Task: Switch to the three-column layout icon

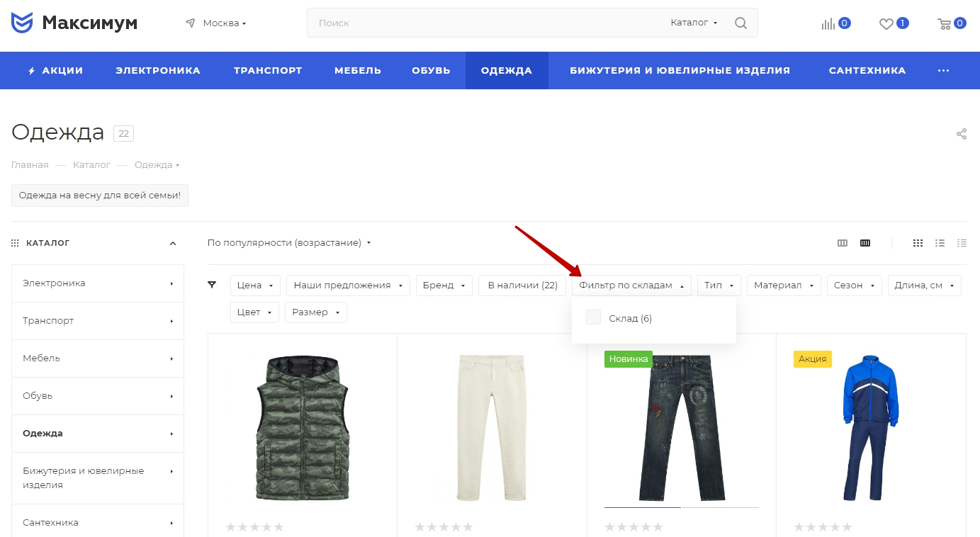Action: [x=843, y=243]
